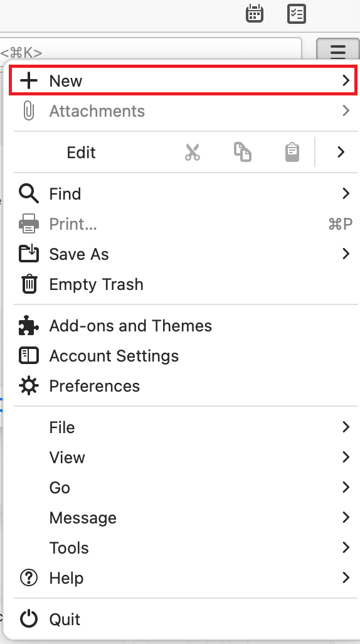Open the New submenu
Image resolution: width=360 pixels, height=644 pixels.
click(x=183, y=80)
